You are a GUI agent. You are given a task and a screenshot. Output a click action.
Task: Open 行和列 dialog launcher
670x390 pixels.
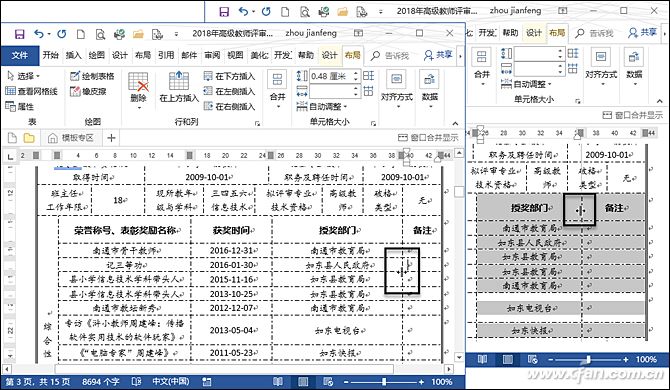pos(257,123)
